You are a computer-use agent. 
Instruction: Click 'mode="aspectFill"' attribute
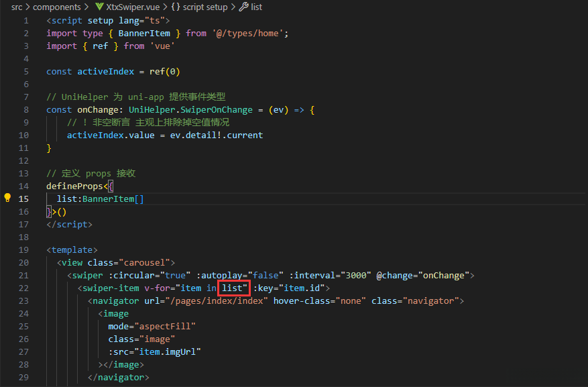pos(152,327)
